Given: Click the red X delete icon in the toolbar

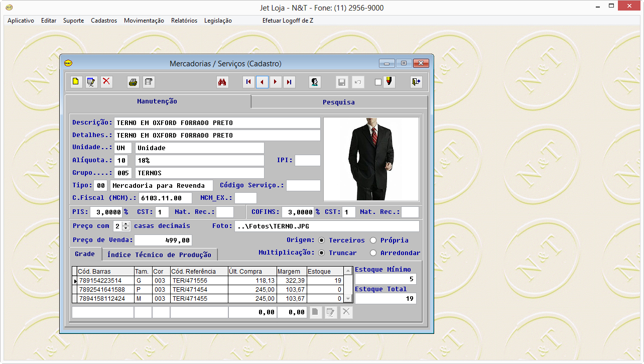Looking at the screenshot, I should [x=106, y=82].
